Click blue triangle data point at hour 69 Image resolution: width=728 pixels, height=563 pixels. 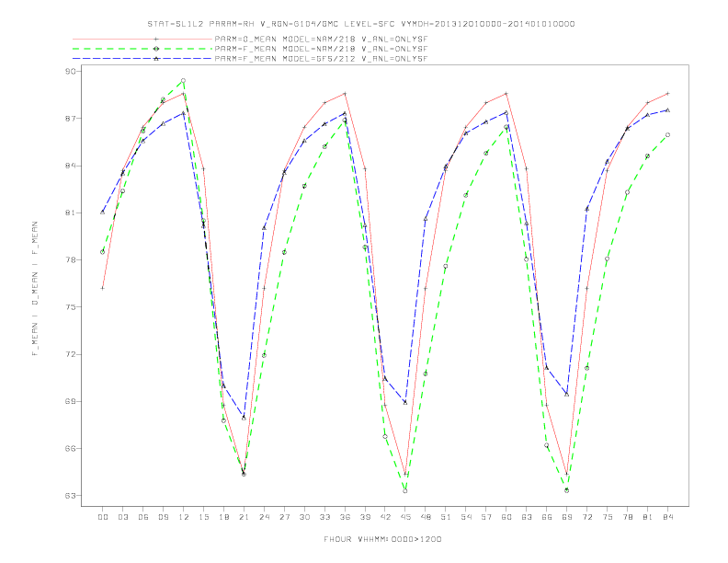coord(567,394)
